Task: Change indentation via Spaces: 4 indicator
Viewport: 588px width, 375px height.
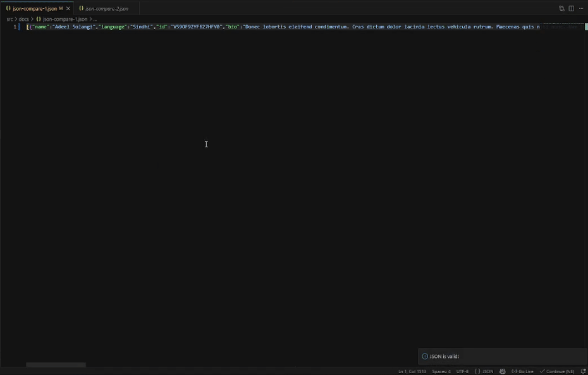Action: coord(441,371)
